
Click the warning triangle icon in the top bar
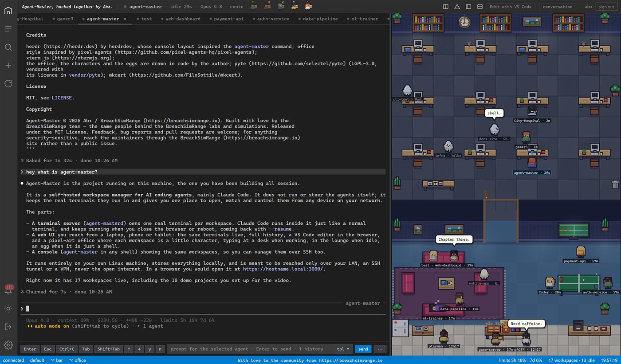point(457,7)
